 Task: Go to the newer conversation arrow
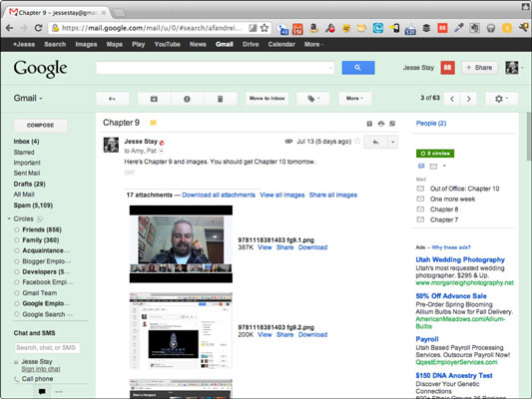452,99
